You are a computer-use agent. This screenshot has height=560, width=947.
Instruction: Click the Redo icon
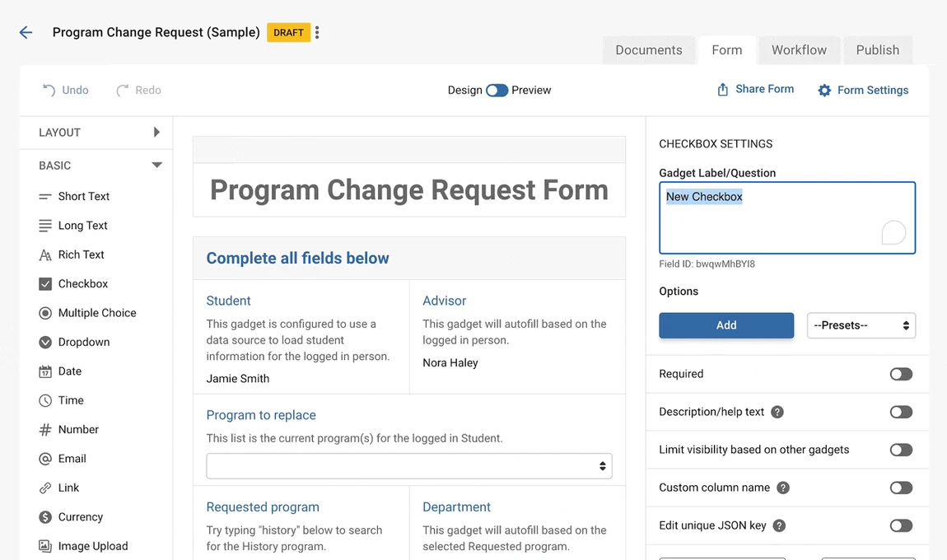[x=122, y=90]
